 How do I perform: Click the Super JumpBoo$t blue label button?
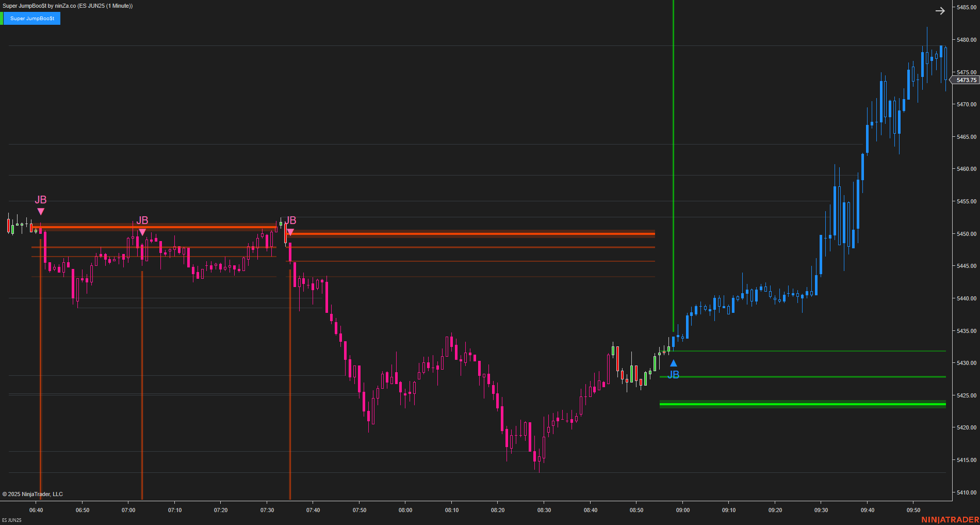(x=31, y=18)
